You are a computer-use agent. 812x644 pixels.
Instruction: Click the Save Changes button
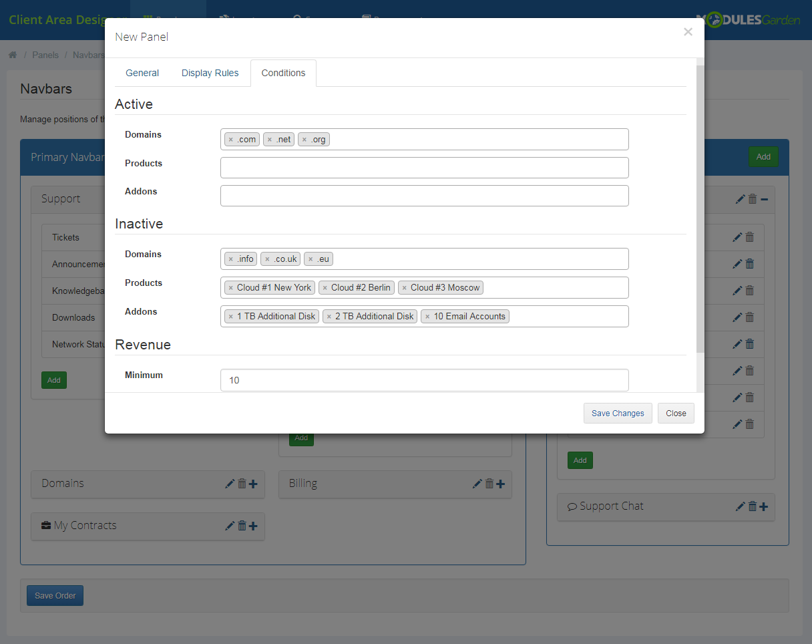click(x=617, y=413)
